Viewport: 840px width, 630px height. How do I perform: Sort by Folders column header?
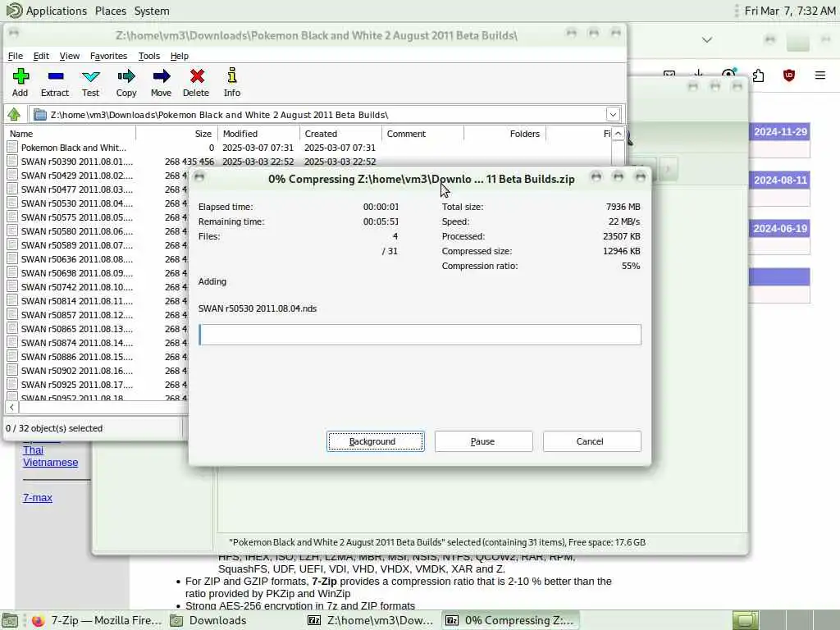click(x=504, y=134)
